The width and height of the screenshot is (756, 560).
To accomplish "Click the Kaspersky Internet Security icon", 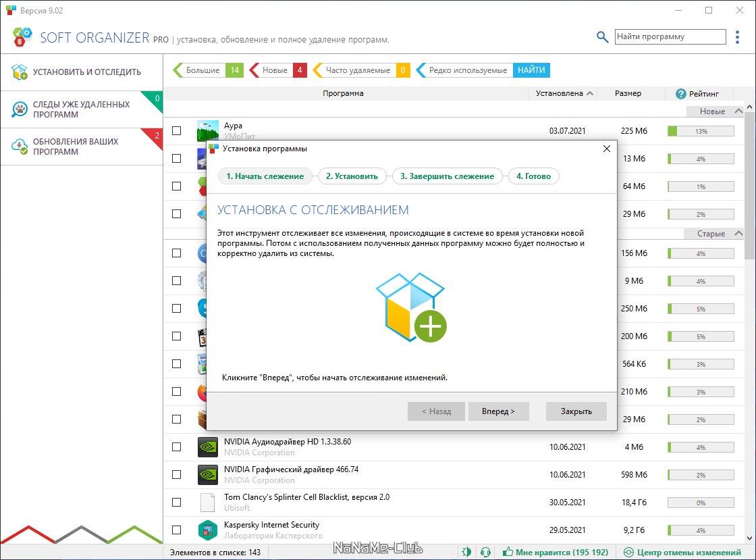I will (x=207, y=530).
